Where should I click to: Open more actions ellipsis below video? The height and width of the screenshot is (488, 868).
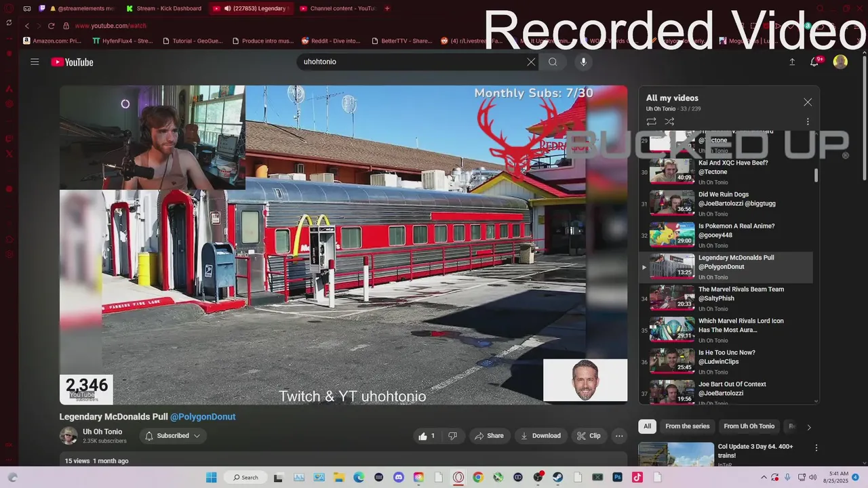(x=619, y=436)
